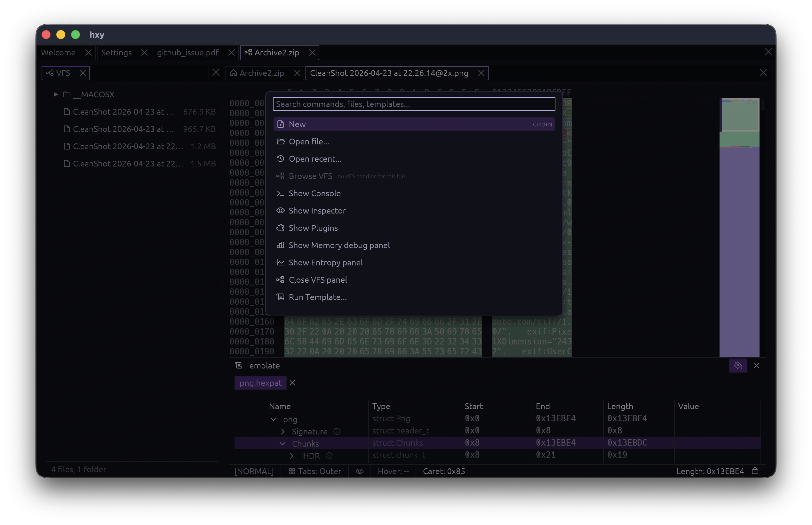Screen dimensions: 812x525
Task: Click the line graph icon beside Entropy panel
Action: point(280,262)
